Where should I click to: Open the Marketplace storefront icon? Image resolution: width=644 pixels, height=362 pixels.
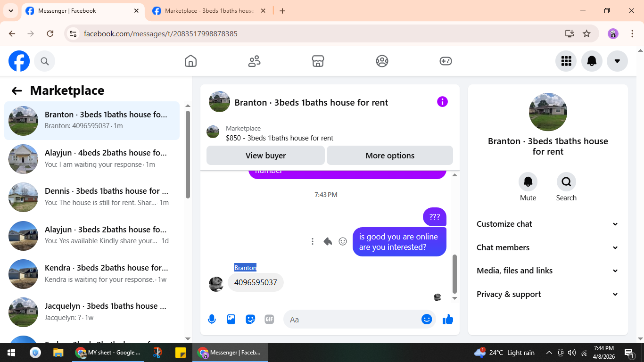pyautogui.click(x=318, y=61)
